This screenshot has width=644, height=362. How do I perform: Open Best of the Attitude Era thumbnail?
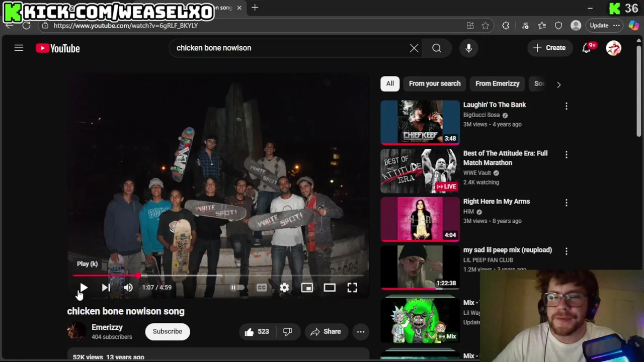pyautogui.click(x=420, y=171)
